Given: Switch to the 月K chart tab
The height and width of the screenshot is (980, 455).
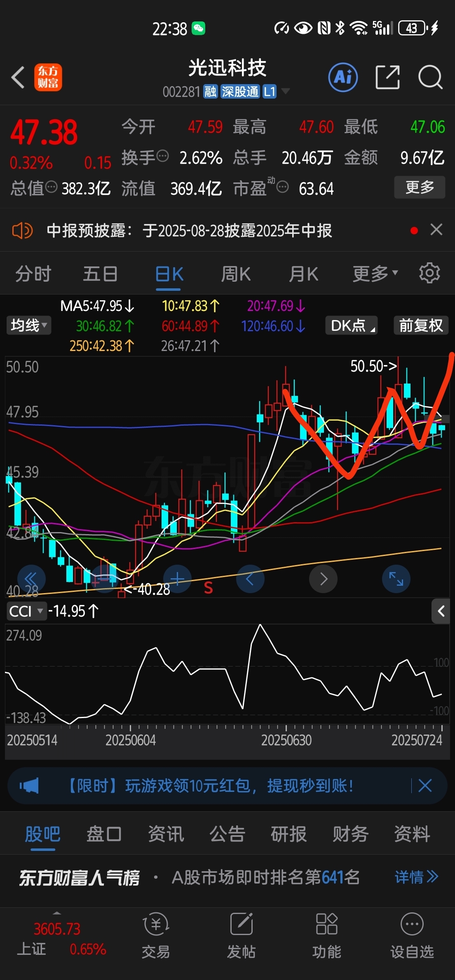Looking at the screenshot, I should point(303,274).
